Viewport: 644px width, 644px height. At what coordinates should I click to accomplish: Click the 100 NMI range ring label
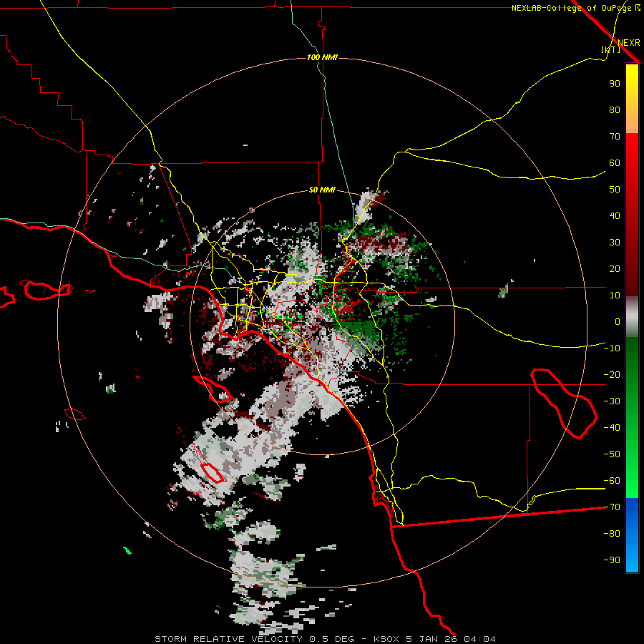pos(322,57)
